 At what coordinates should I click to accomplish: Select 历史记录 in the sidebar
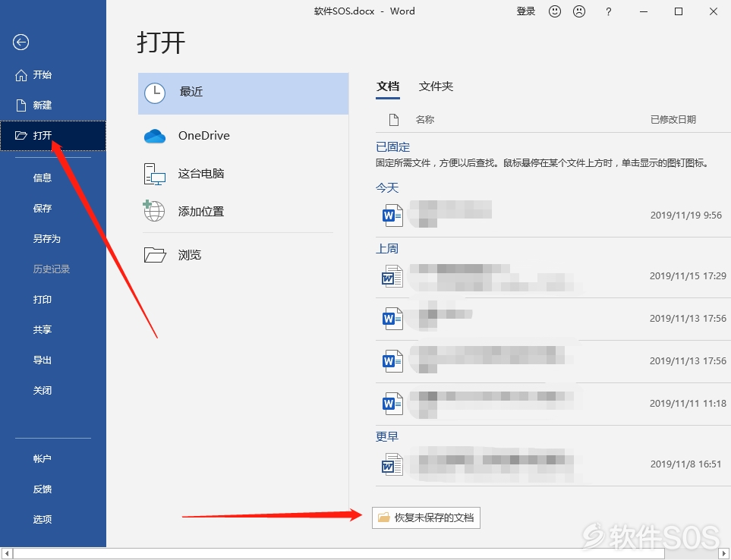coord(52,269)
